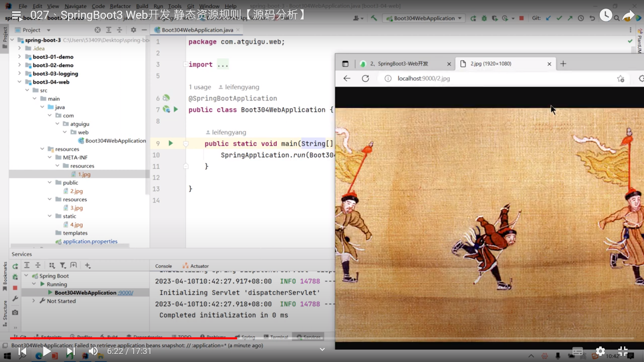644x362 pixels.
Task: Add service with plus icon
Action: (x=88, y=265)
